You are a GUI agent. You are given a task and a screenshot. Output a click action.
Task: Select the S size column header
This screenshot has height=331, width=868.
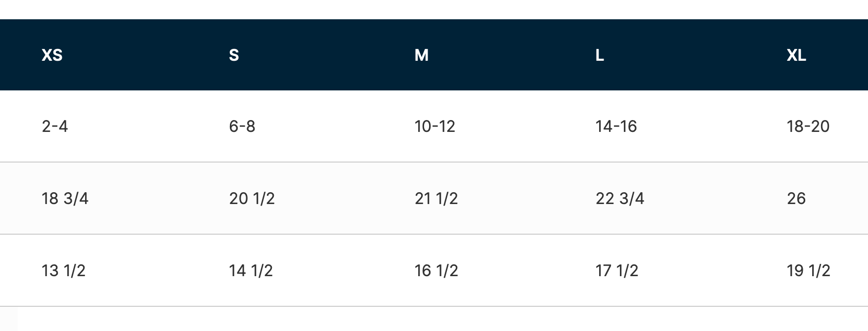point(234,55)
